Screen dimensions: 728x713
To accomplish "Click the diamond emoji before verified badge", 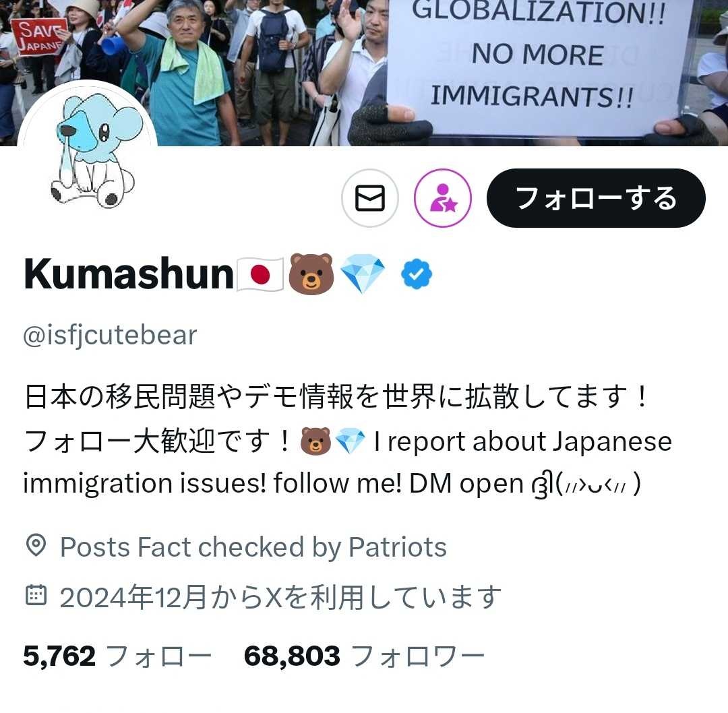I will (363, 274).
